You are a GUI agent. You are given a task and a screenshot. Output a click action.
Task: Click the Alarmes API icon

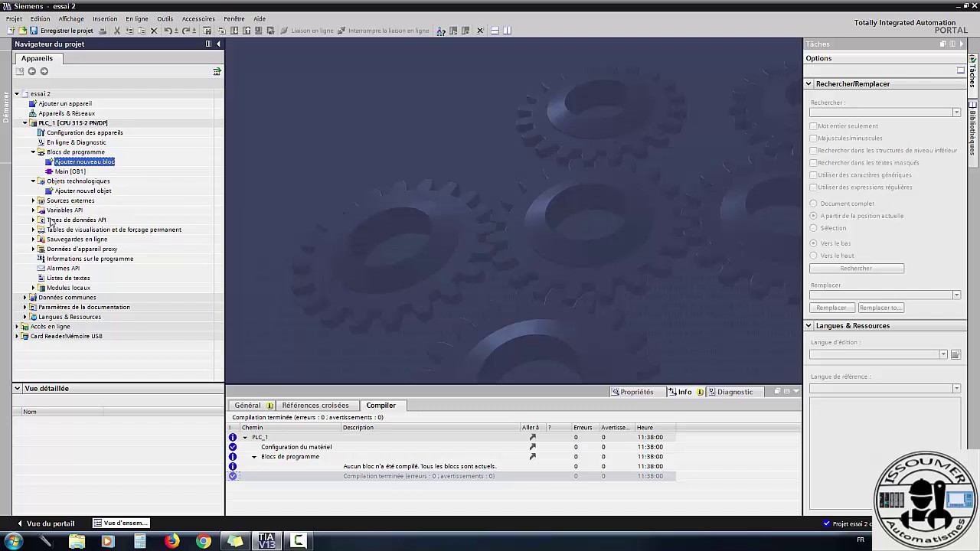[41, 269]
